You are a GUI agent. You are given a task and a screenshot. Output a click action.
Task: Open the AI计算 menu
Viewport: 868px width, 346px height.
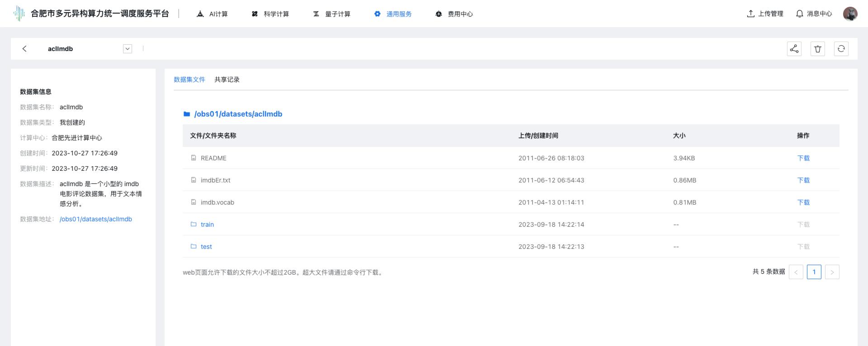click(213, 14)
